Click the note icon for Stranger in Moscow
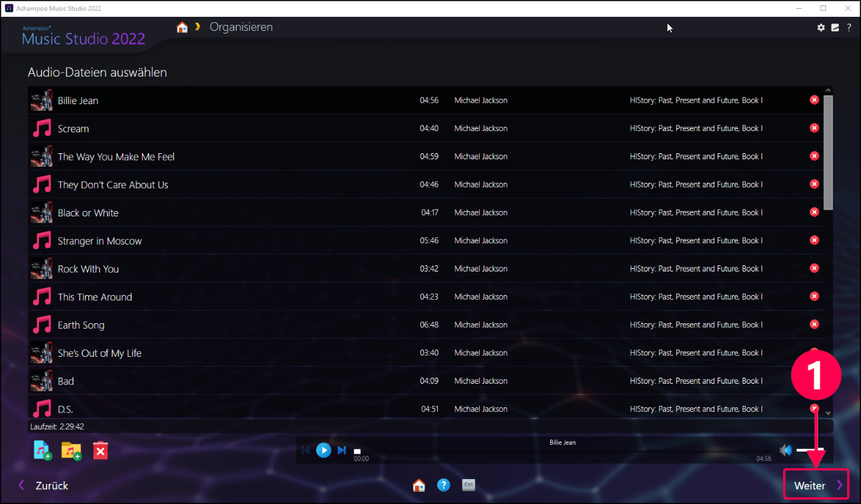Image resolution: width=861 pixels, height=504 pixels. [x=42, y=241]
